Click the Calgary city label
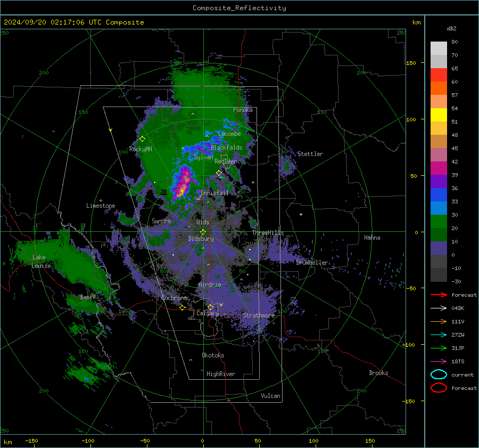This screenshot has width=479, height=448. point(208,313)
